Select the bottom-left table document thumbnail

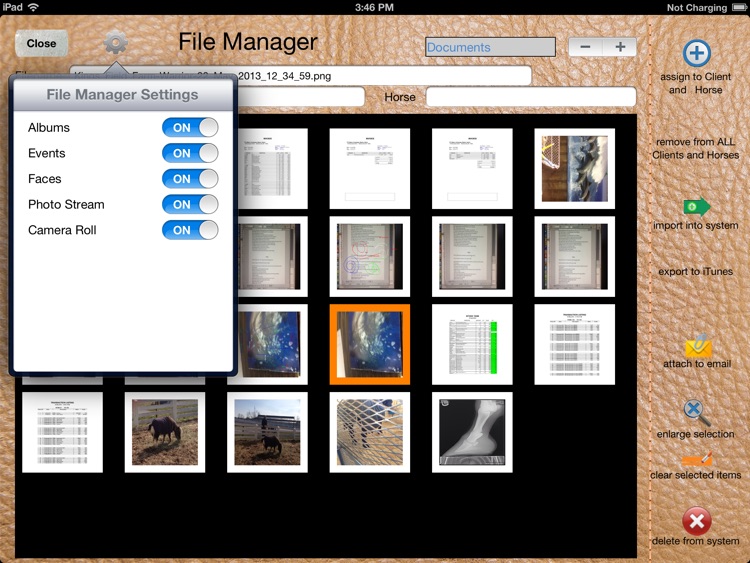point(63,432)
